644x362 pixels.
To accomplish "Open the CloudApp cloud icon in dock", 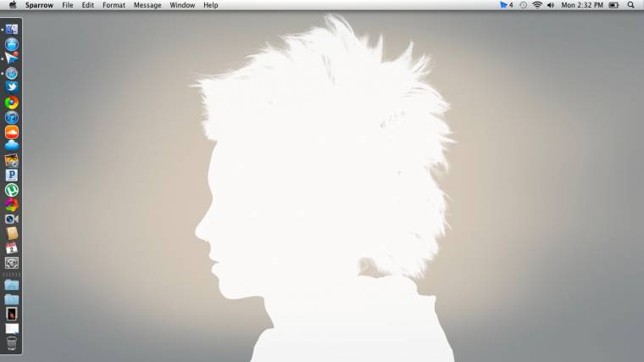I will [x=12, y=146].
